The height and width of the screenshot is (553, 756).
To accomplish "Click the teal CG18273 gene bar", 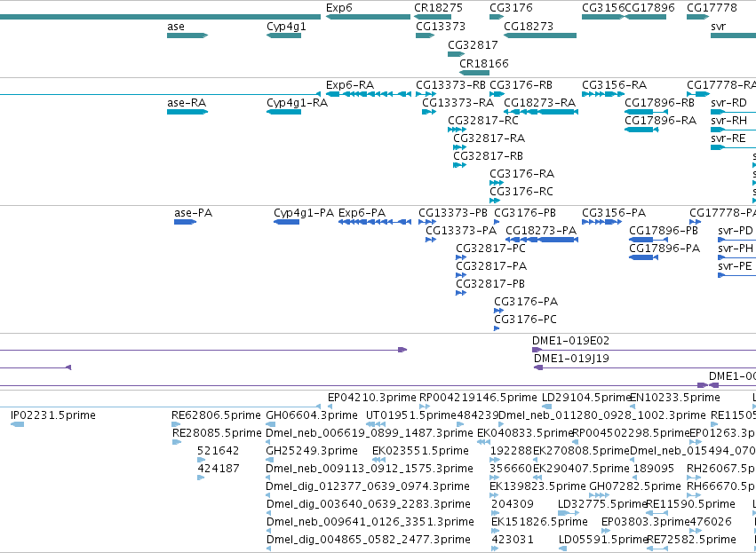I will (540, 36).
